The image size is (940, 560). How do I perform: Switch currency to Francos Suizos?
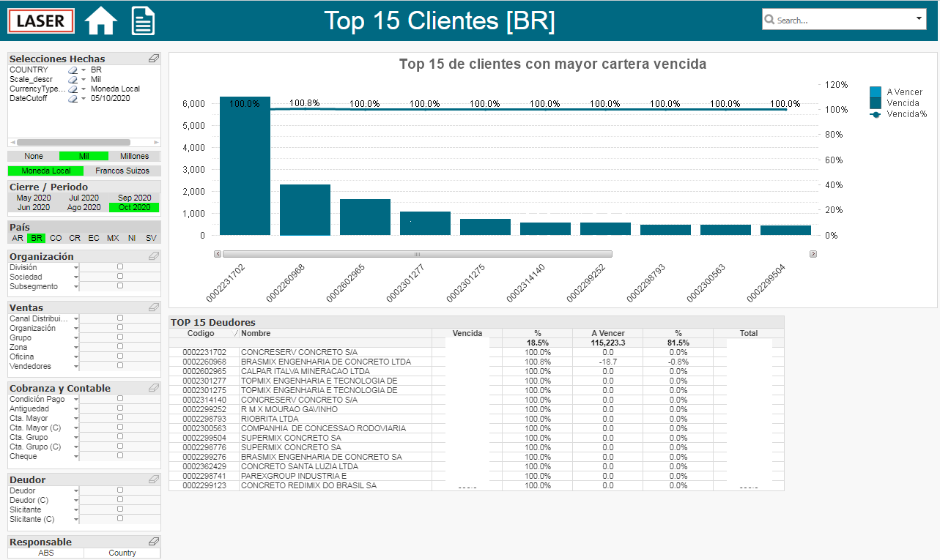[x=122, y=171]
